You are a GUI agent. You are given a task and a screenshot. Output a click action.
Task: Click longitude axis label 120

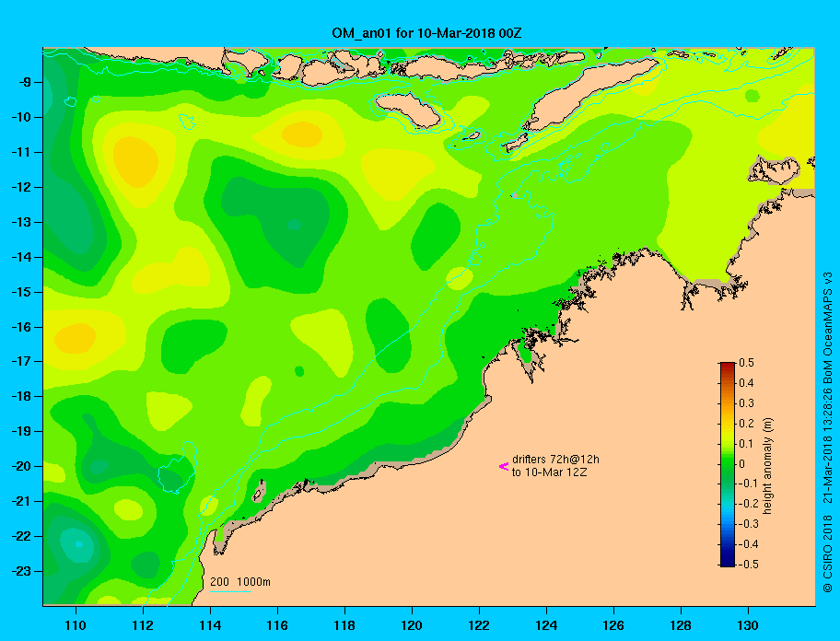(412, 625)
